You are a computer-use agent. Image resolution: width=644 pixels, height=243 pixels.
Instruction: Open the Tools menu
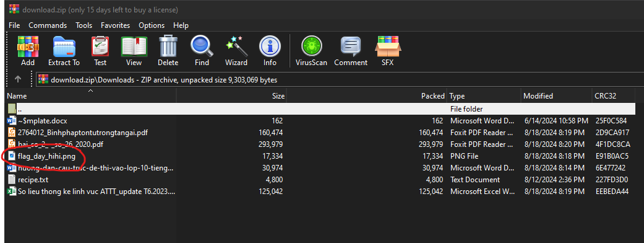84,25
